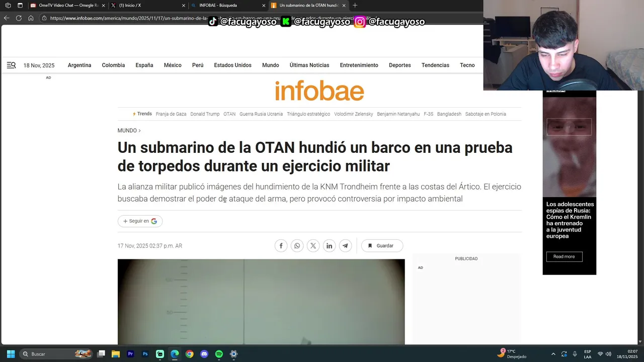This screenshot has height=362, width=644.
Task: Click MUNDO breadcrumb above headline
Action: click(x=127, y=130)
